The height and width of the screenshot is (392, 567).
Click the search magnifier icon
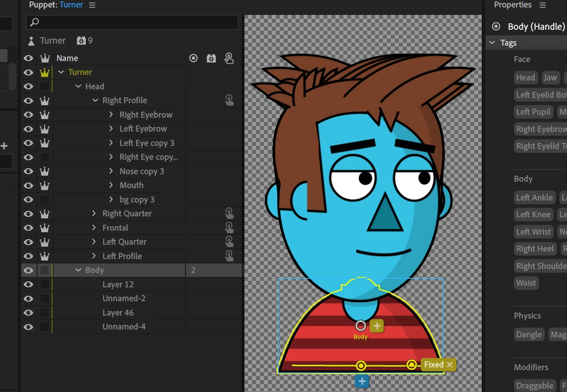[x=35, y=22]
